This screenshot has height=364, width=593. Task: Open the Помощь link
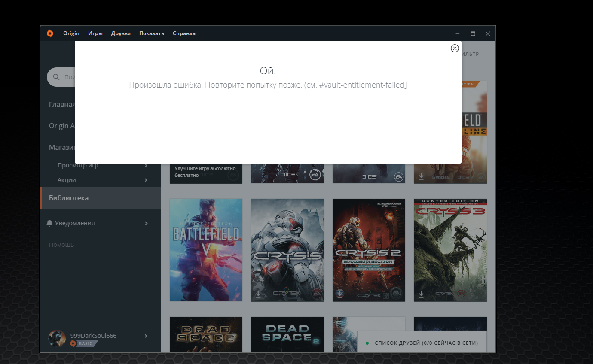click(61, 245)
